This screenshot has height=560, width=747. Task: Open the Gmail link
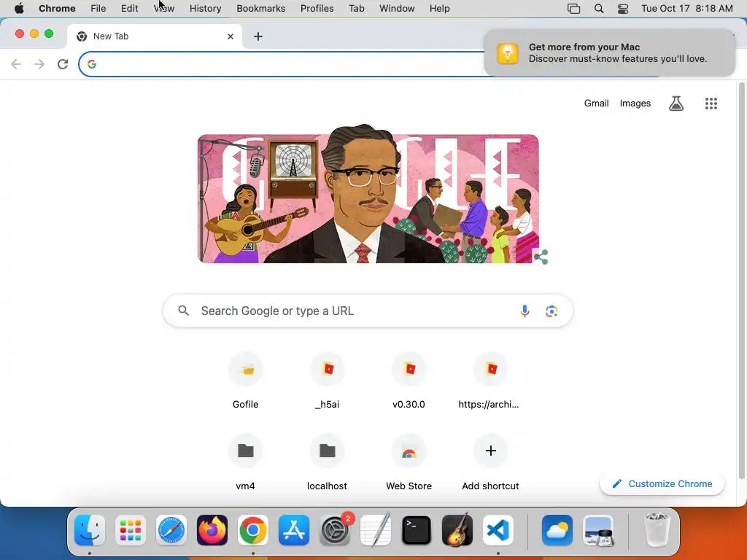click(597, 104)
